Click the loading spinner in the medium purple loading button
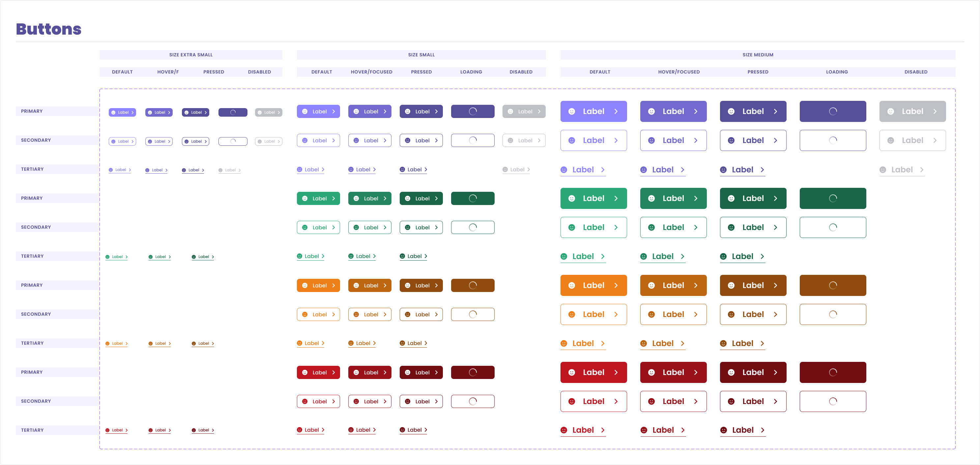The image size is (980, 465). point(833,111)
